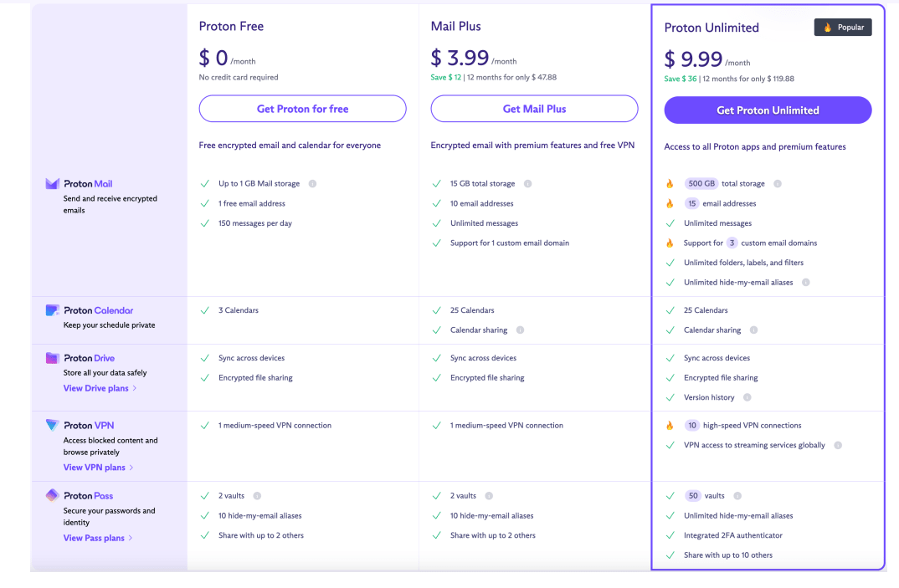The height and width of the screenshot is (588, 899).
Task: Click info icon beside Up to 1 GB Mail storage
Action: coord(312,184)
